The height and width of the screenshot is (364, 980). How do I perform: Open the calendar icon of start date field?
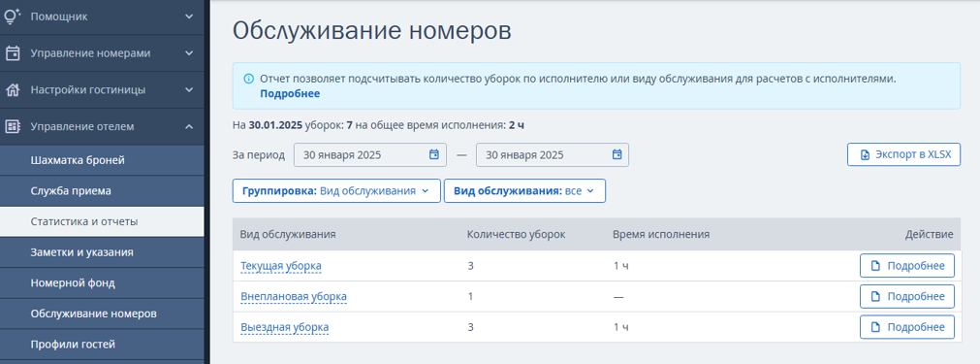[x=433, y=154]
